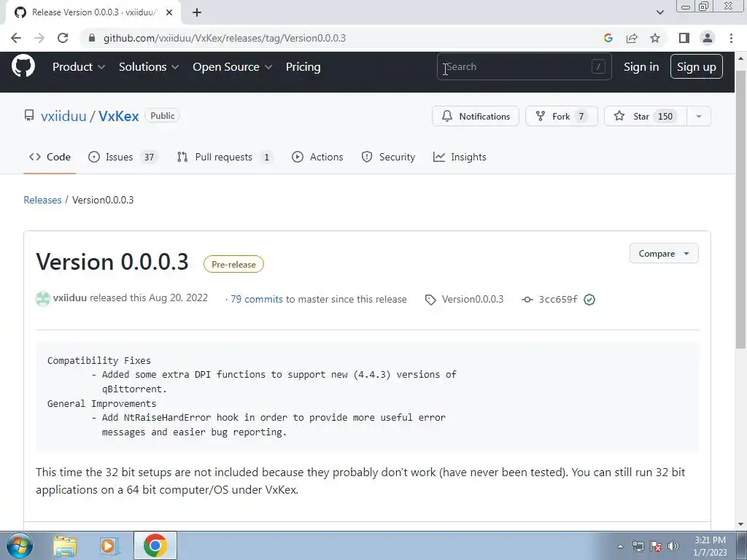This screenshot has width=747, height=560.
Task: Switch to the Issues tab
Action: click(x=123, y=157)
